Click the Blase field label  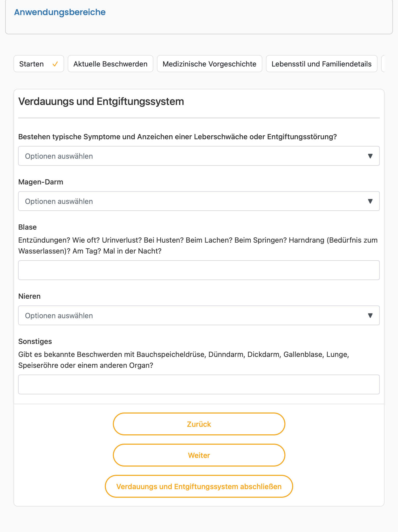point(28,227)
